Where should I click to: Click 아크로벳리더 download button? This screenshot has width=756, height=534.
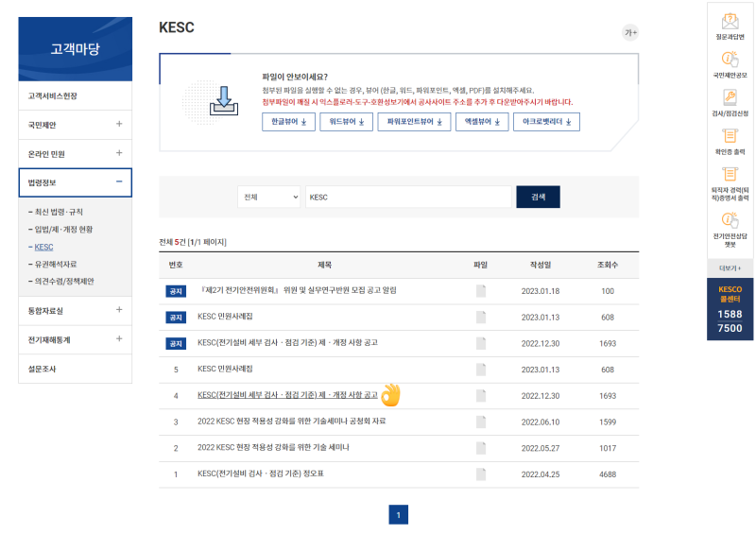547,122
